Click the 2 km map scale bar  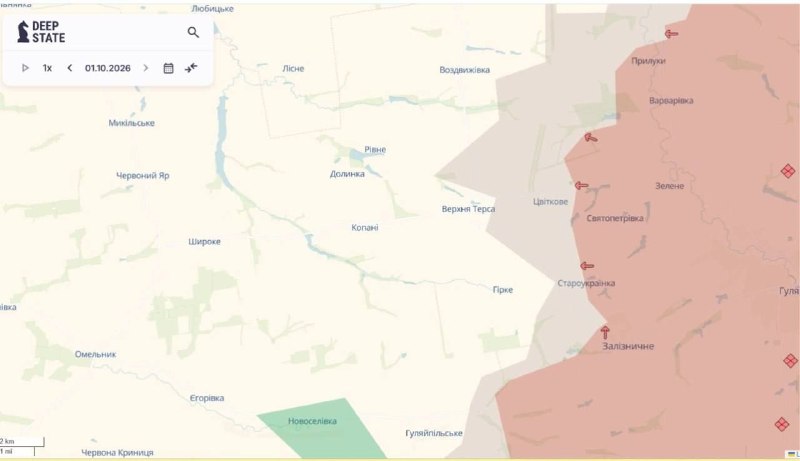(22, 442)
